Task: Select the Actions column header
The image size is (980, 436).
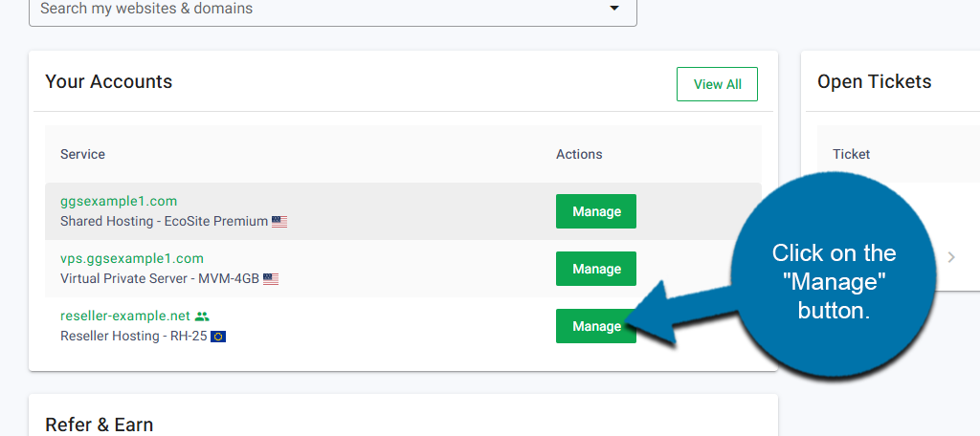Action: pyautogui.click(x=579, y=154)
